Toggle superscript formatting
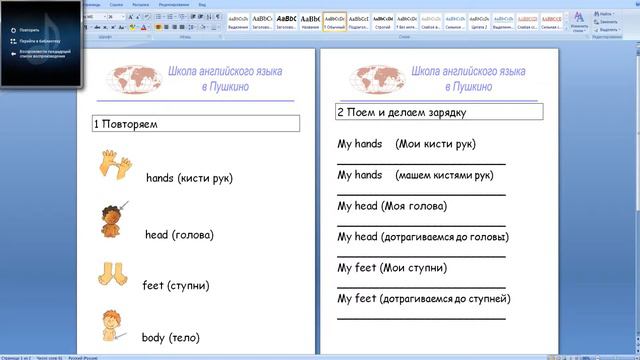Image resolution: width=640 pixels, height=360 pixels. 113,27
